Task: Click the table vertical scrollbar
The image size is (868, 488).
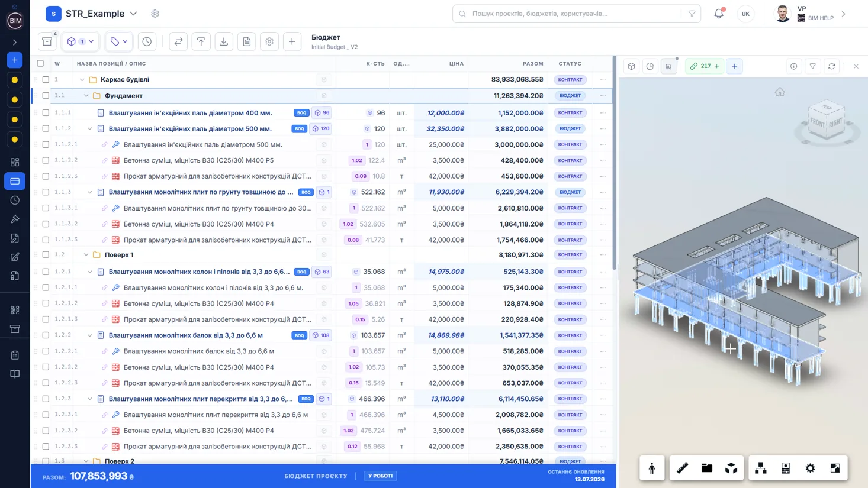Action: [x=615, y=164]
